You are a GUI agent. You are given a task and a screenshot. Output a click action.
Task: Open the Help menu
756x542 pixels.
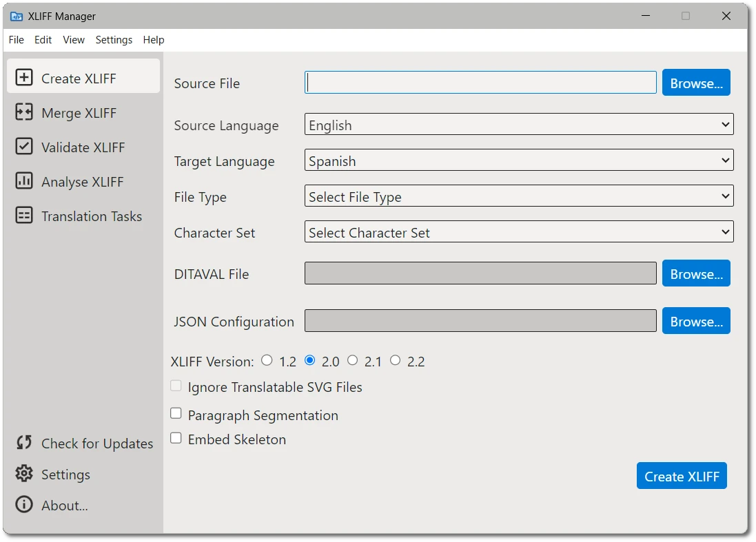153,40
